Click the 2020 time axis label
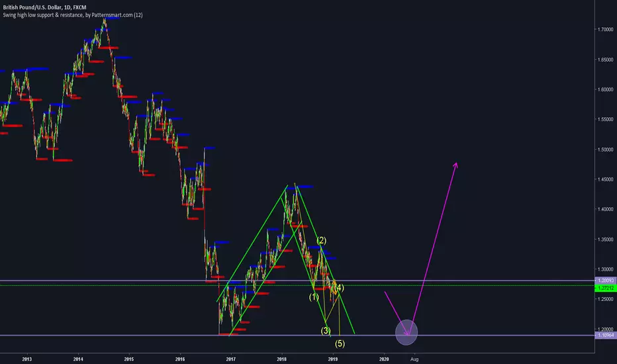The width and height of the screenshot is (617, 364). (x=384, y=359)
